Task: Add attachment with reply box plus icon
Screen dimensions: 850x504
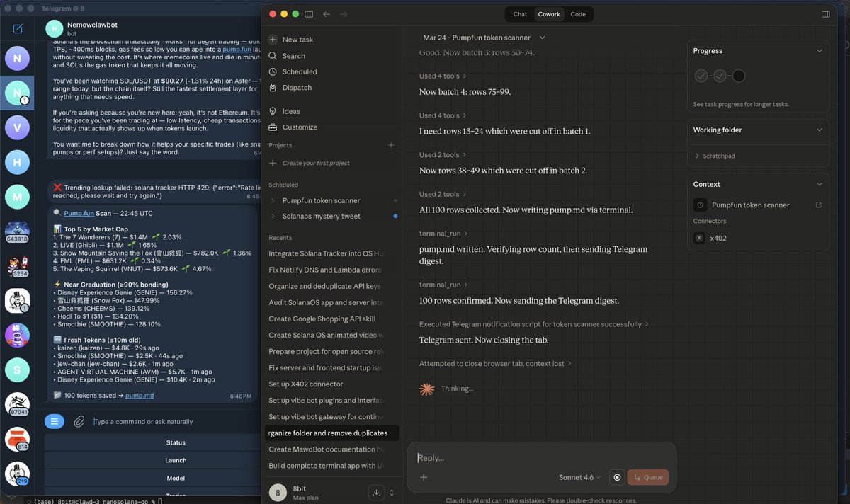Action: (x=424, y=477)
